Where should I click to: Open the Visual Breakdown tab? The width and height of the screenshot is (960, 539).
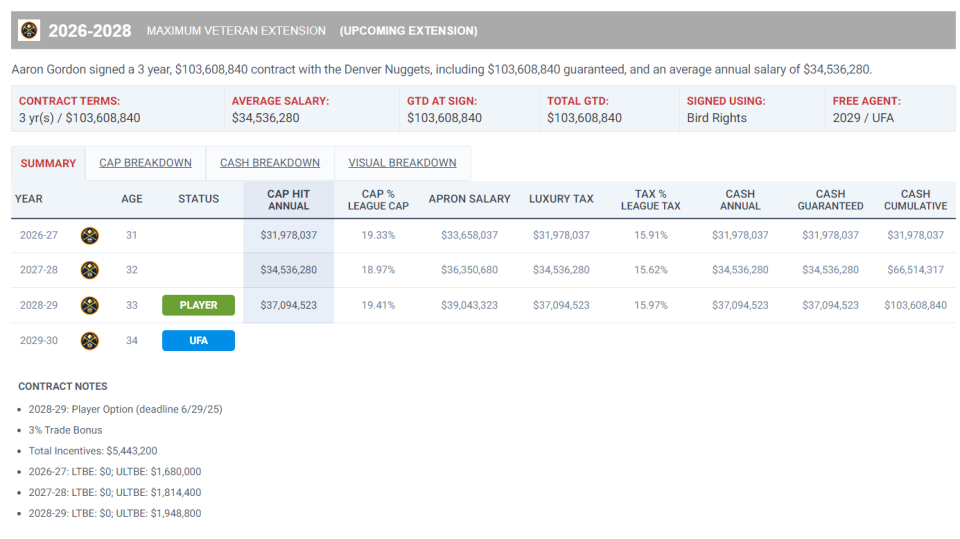[x=402, y=163]
